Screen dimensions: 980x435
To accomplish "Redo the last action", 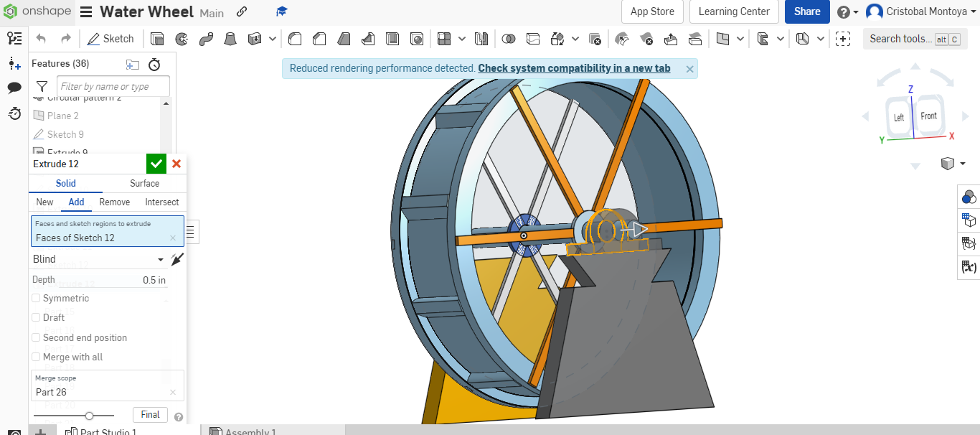I will tap(65, 39).
